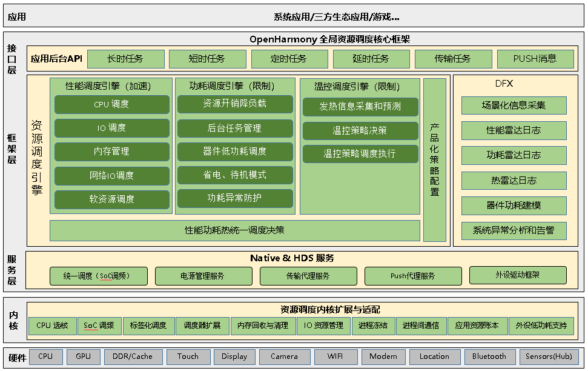The image size is (588, 371).
Task: Open 性能雷达日志 in DFX panel
Action: [x=514, y=129]
